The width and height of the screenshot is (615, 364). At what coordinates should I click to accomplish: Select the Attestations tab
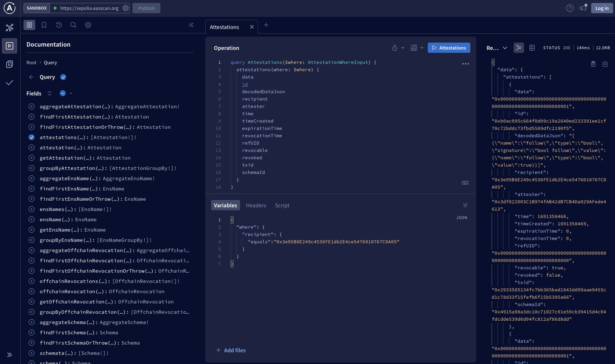[x=224, y=27]
